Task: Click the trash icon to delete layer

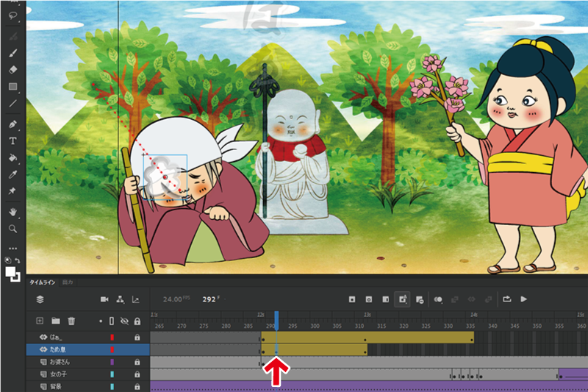Action: (71, 321)
